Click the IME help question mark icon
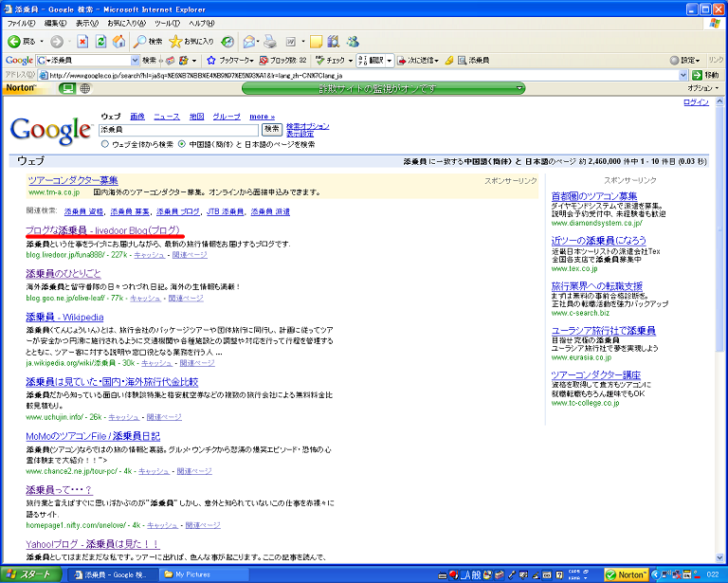Image resolution: width=728 pixels, height=583 pixels. pos(560,574)
